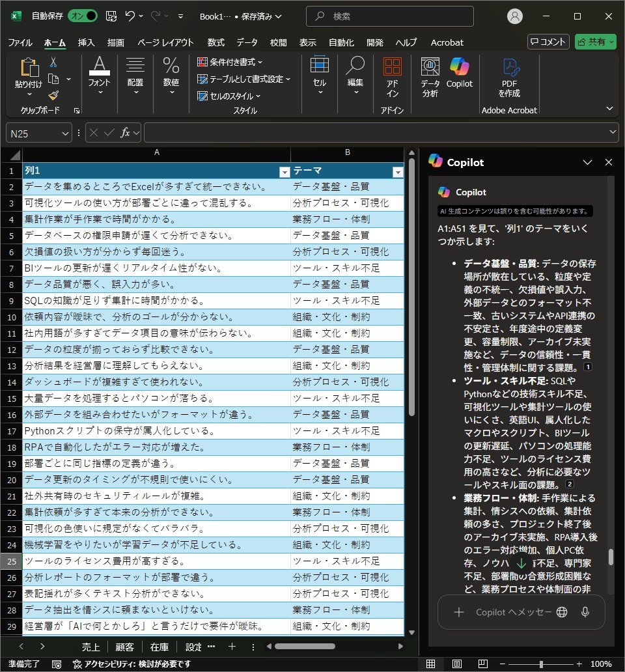Click the horizontal scrollbar thumb

point(305,647)
